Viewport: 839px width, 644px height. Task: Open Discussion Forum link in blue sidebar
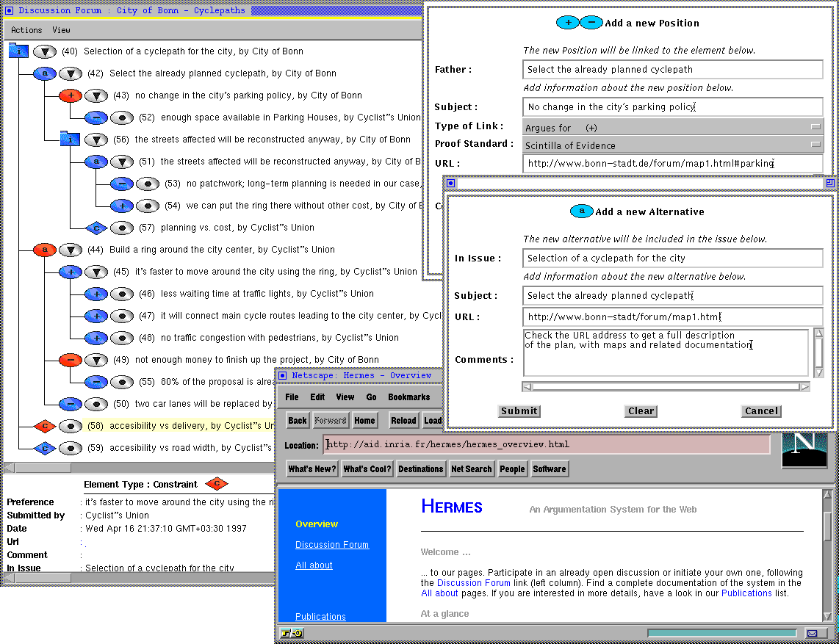(x=332, y=545)
